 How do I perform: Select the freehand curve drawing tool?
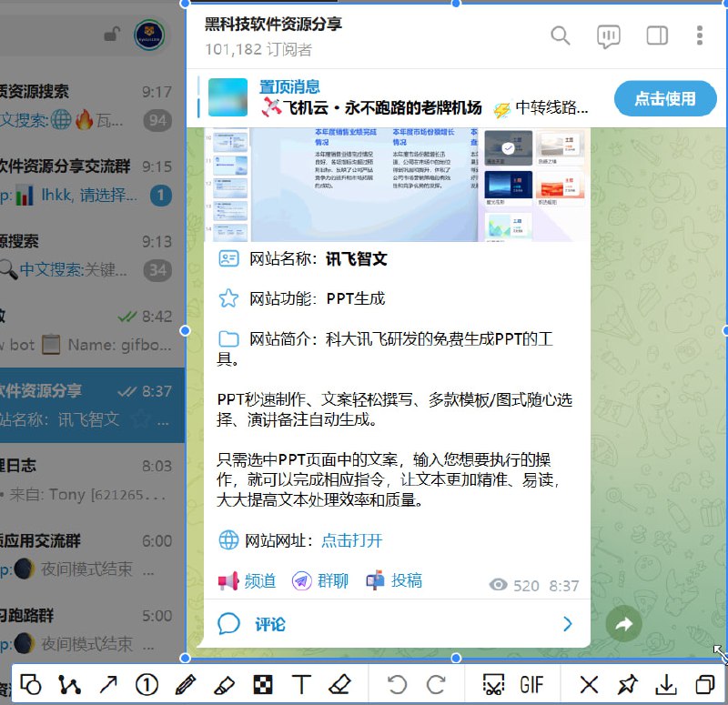coord(70,684)
